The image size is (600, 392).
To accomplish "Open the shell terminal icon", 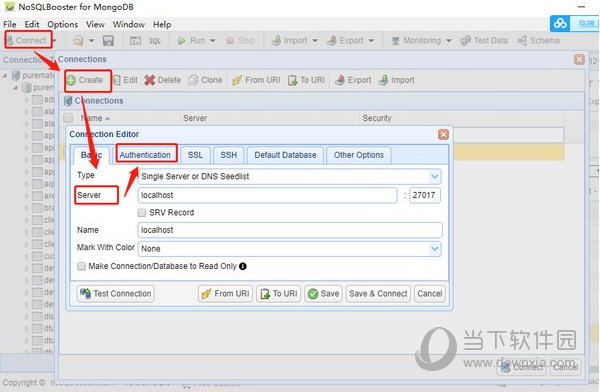I will click(135, 40).
